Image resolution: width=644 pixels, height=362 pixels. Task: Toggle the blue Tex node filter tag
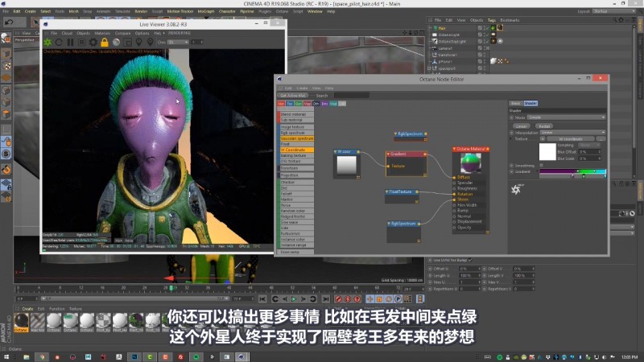point(290,104)
